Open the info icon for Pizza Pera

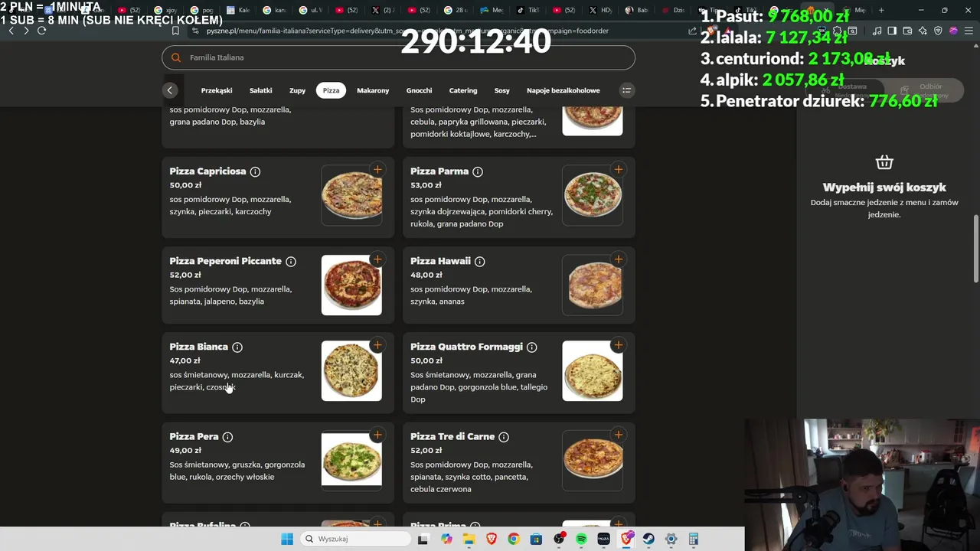(x=227, y=437)
